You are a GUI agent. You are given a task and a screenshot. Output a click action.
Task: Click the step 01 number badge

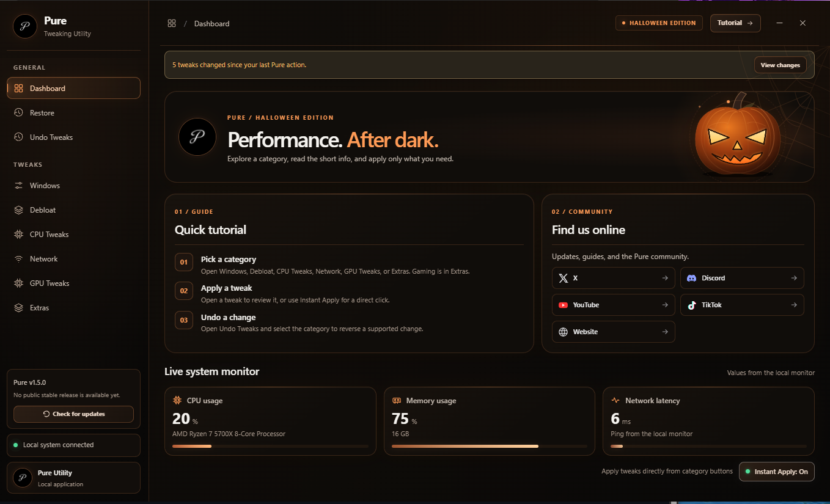pyautogui.click(x=183, y=262)
